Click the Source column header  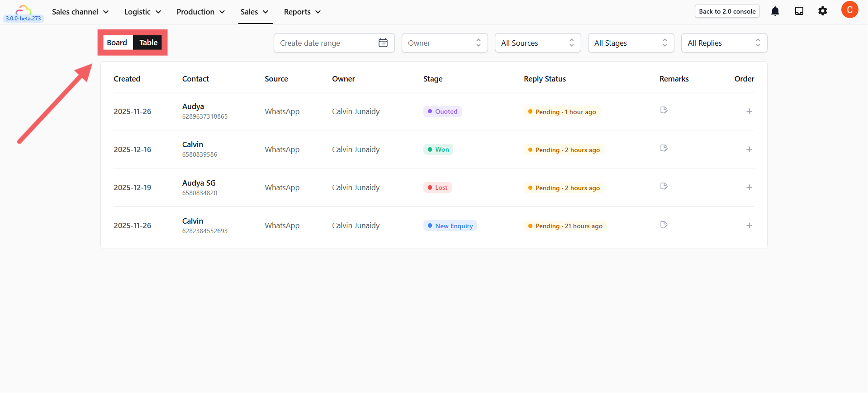[276, 79]
